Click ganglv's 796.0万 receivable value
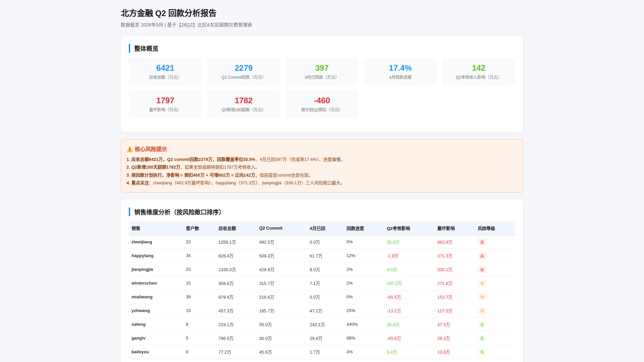 [226, 338]
